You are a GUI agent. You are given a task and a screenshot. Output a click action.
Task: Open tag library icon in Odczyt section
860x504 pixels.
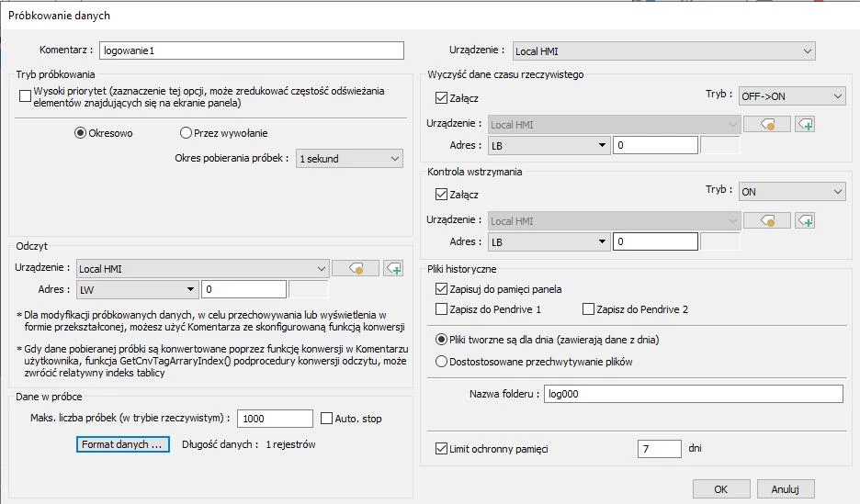355,268
